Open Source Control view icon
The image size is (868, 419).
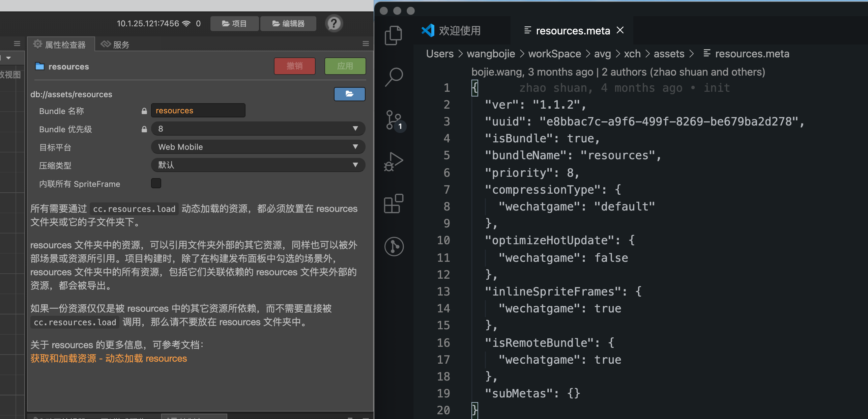tap(393, 120)
